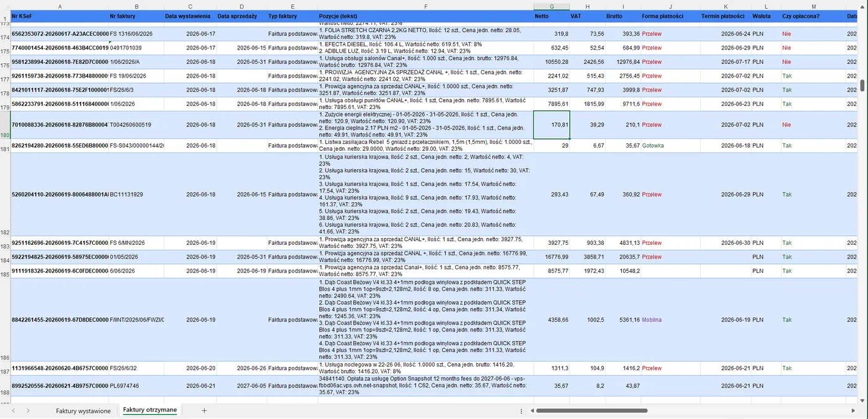Select column G header

[x=551, y=6]
